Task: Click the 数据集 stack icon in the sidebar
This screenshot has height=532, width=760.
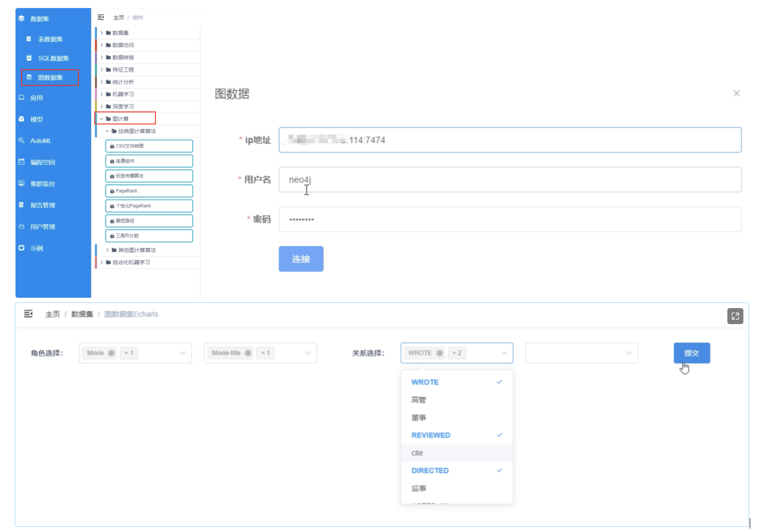Action: [21, 19]
